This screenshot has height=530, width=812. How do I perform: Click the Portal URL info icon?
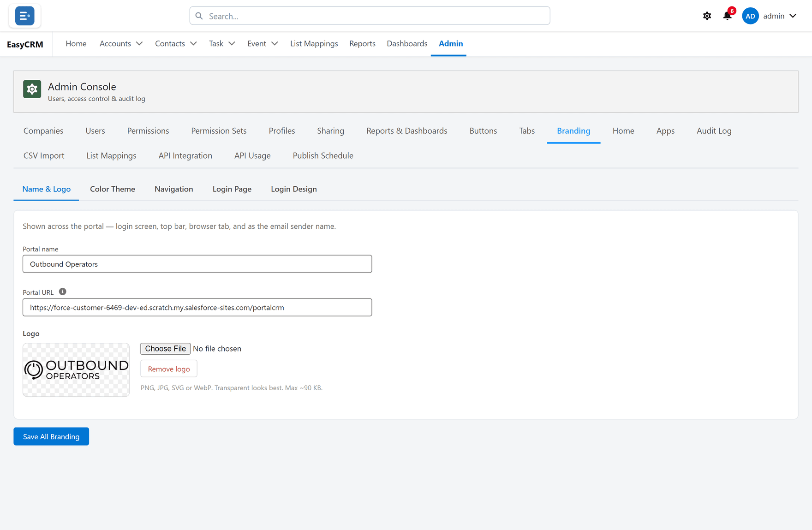[x=63, y=292]
